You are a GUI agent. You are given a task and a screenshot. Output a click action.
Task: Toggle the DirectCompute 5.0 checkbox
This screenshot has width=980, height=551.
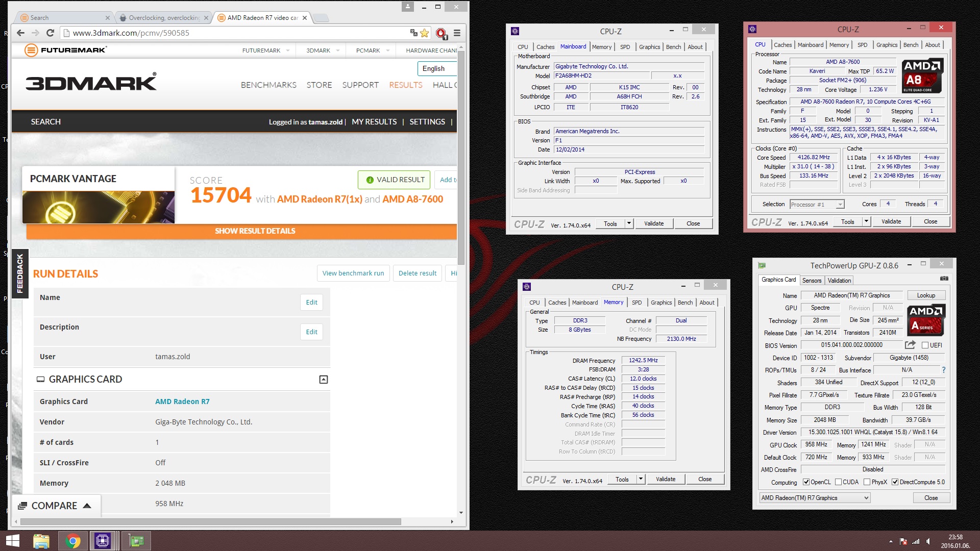pyautogui.click(x=895, y=482)
